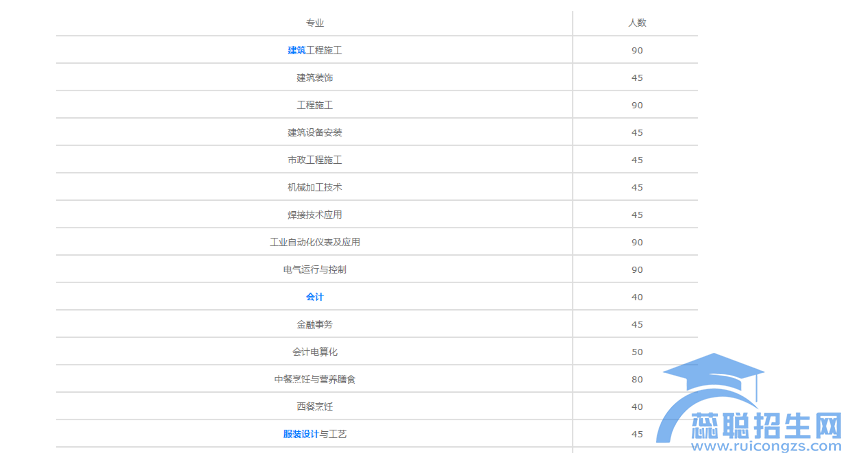Viewport: 841px width, 453px height.
Task: Click the 中餐烹饪与营养膳食 cell
Action: pyautogui.click(x=315, y=379)
